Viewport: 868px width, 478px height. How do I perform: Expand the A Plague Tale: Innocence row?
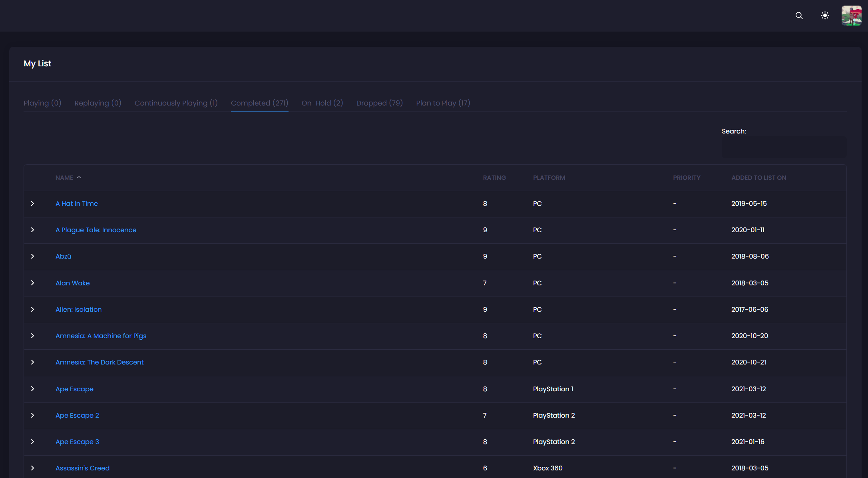tap(33, 230)
